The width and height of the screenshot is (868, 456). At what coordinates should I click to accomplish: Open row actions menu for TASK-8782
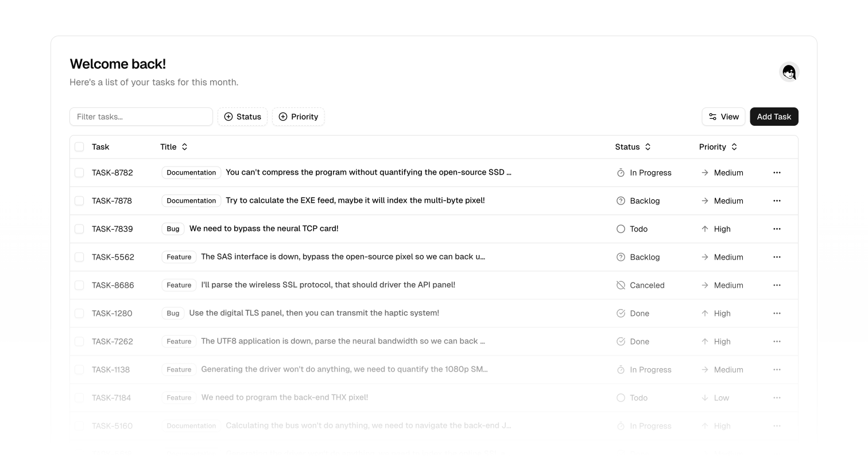[777, 172]
